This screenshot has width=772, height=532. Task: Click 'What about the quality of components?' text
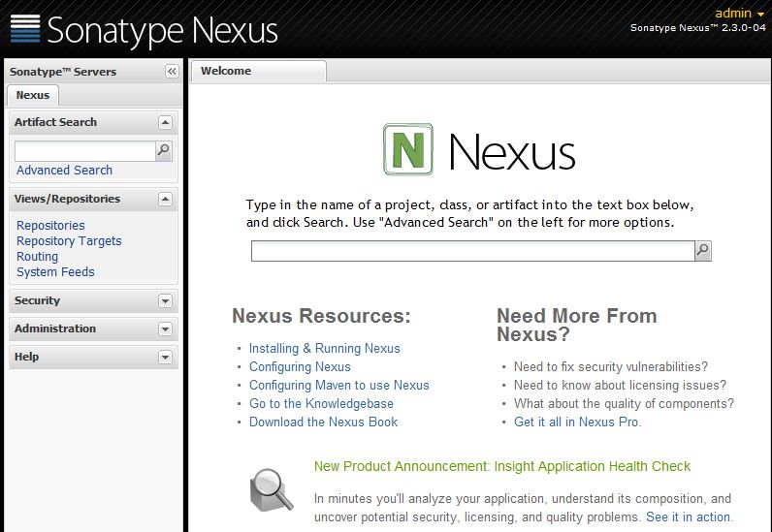coord(624,403)
